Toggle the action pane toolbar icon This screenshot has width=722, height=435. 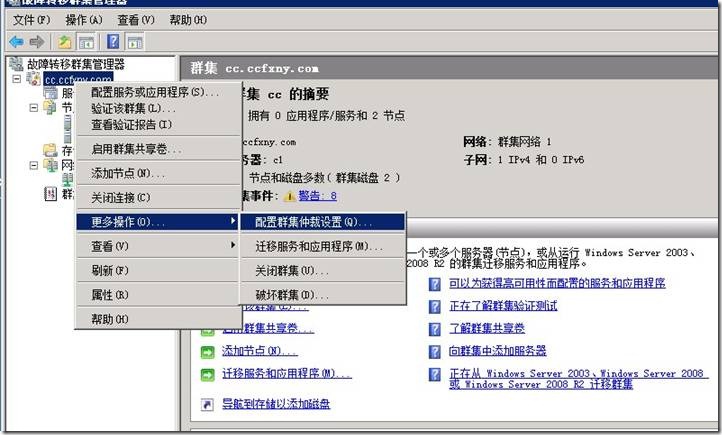[x=135, y=42]
